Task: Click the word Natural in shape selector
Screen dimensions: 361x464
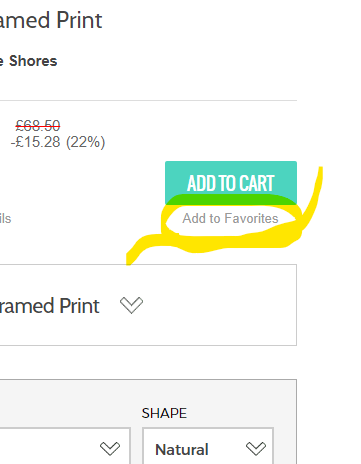Action: (x=182, y=449)
